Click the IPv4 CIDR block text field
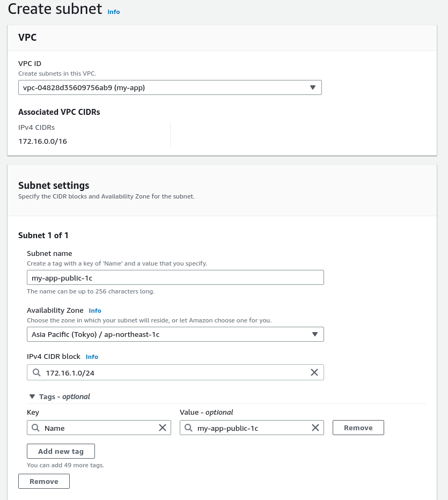 (172, 372)
